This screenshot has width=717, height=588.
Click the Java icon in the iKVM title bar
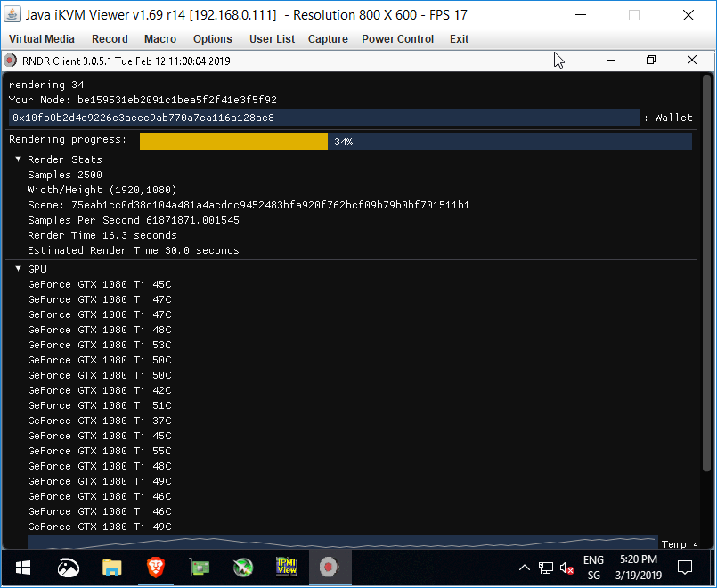(x=12, y=14)
